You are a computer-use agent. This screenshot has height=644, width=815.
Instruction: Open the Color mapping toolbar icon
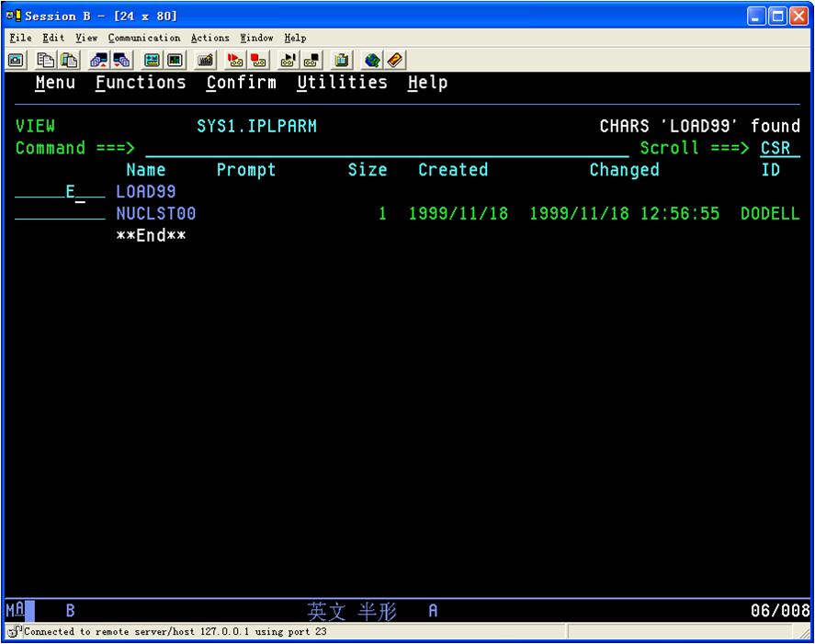175,61
